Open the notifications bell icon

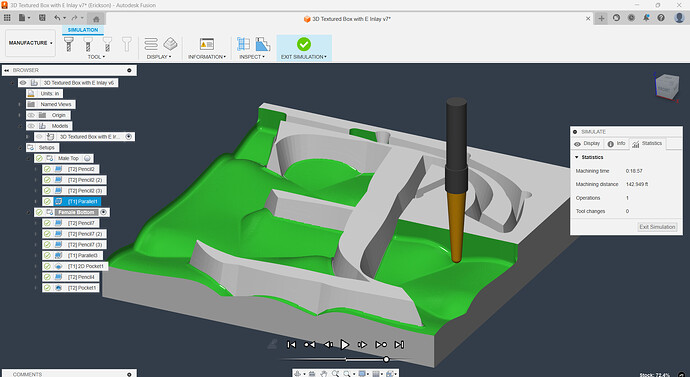pyautogui.click(x=646, y=18)
